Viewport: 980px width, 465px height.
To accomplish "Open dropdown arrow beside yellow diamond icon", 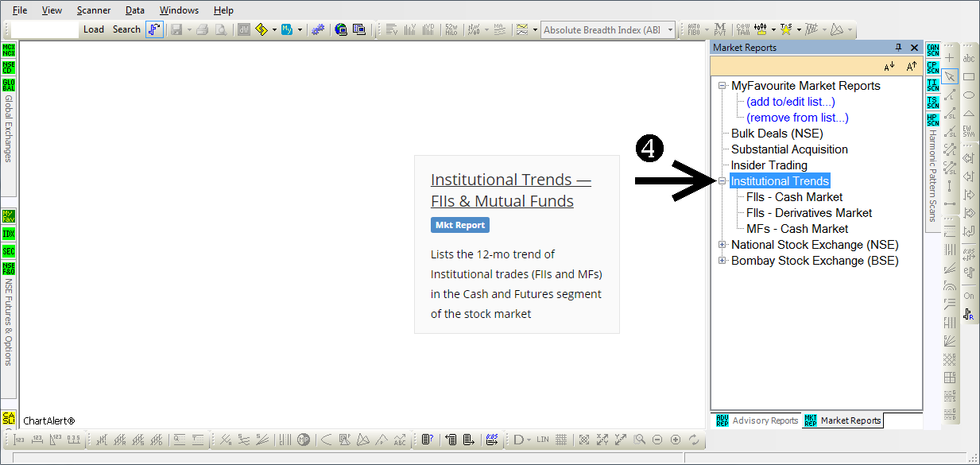I will pyautogui.click(x=275, y=29).
